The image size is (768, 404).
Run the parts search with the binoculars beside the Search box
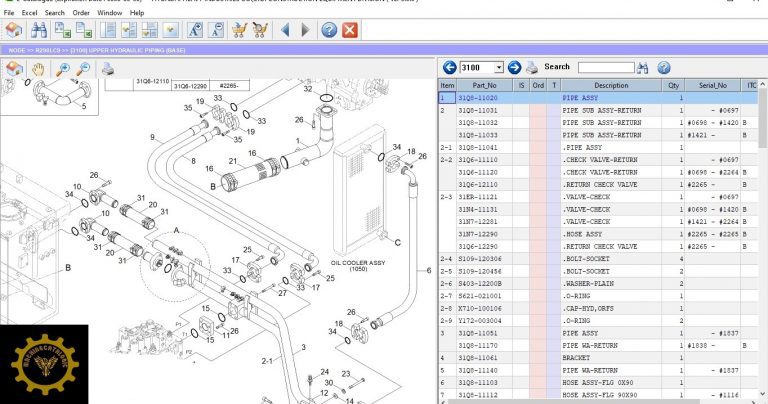coord(645,67)
